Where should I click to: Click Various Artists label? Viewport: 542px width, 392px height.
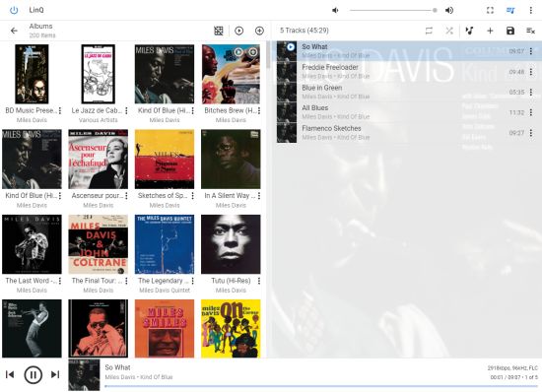click(99, 120)
